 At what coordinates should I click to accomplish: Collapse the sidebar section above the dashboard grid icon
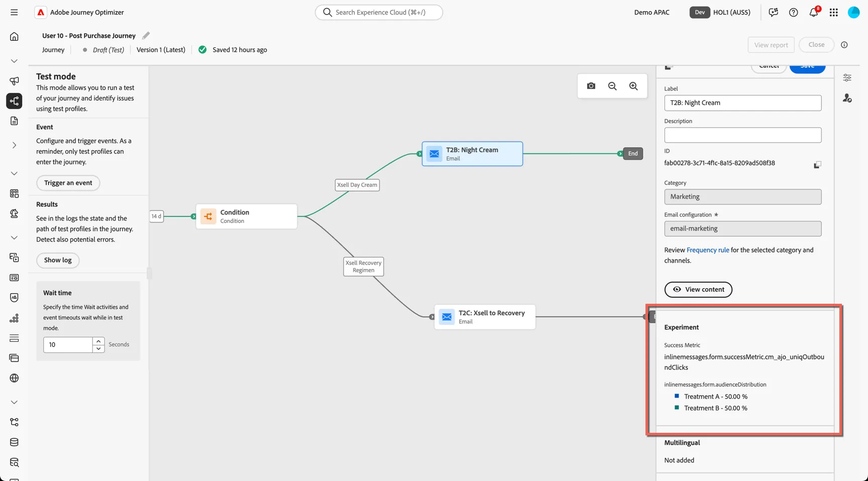pos(14,173)
